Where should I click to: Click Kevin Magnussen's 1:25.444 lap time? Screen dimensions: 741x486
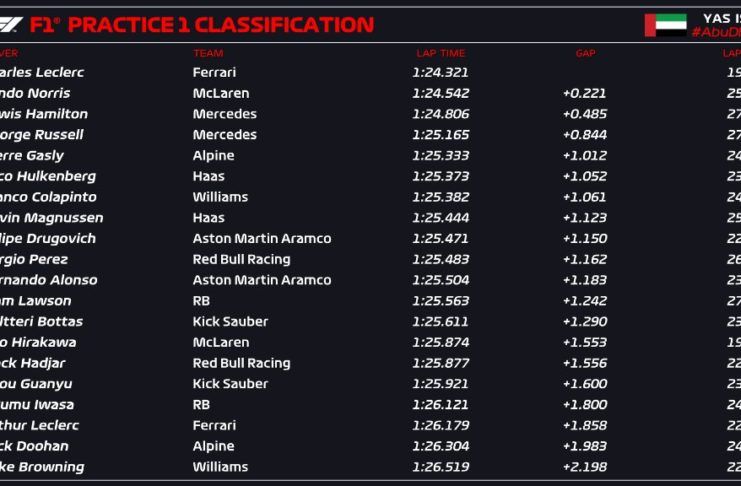click(440, 218)
